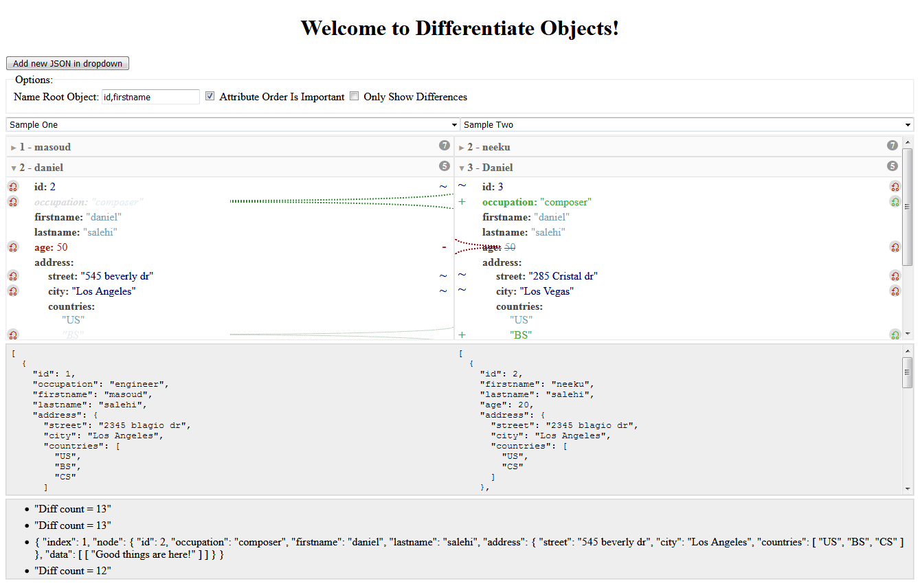
Task: Click scroll down arrow of diff view scrollbar
Action: pos(908,333)
